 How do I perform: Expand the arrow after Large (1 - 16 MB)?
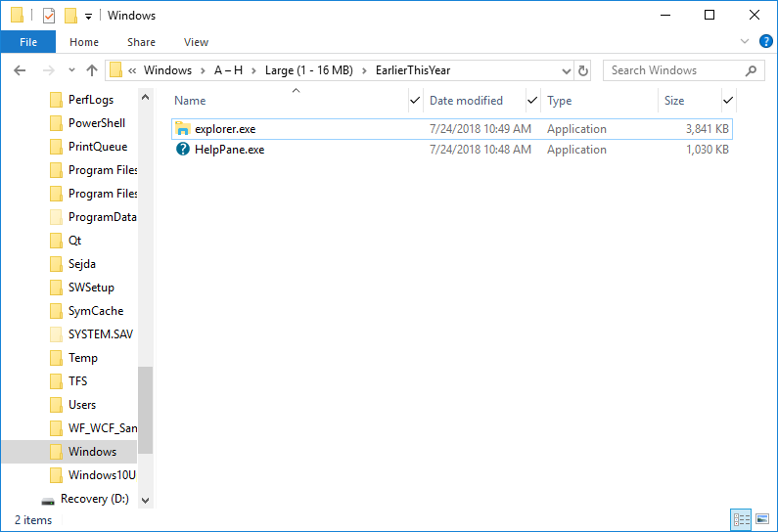364,70
